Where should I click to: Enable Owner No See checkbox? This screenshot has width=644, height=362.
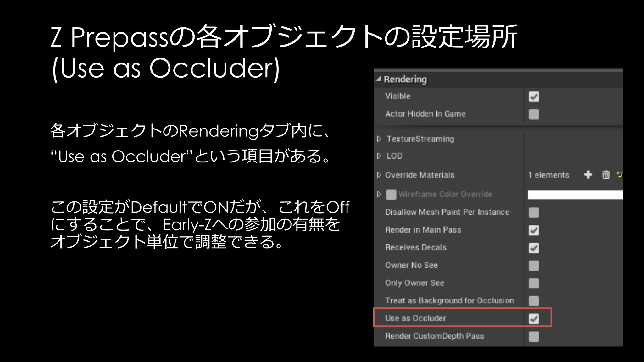[x=534, y=266]
